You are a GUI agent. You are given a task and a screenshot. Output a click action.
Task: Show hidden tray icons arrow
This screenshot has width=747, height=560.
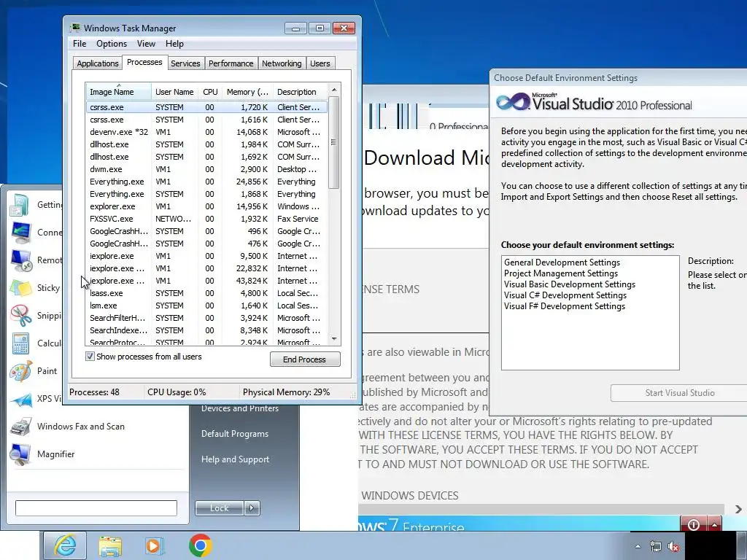pyautogui.click(x=638, y=547)
